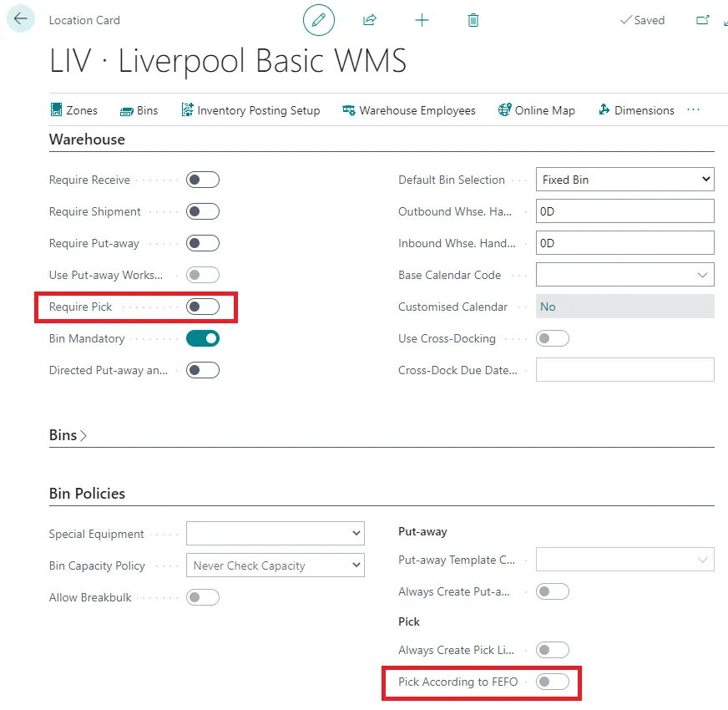Click the Saved status indicator
728x710 pixels.
coord(643,20)
